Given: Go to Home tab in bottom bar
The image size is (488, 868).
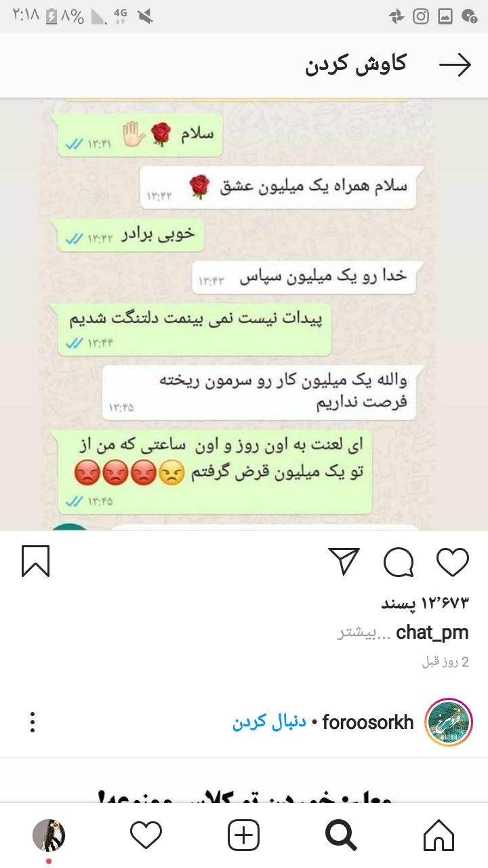Looking at the screenshot, I should (439, 835).
